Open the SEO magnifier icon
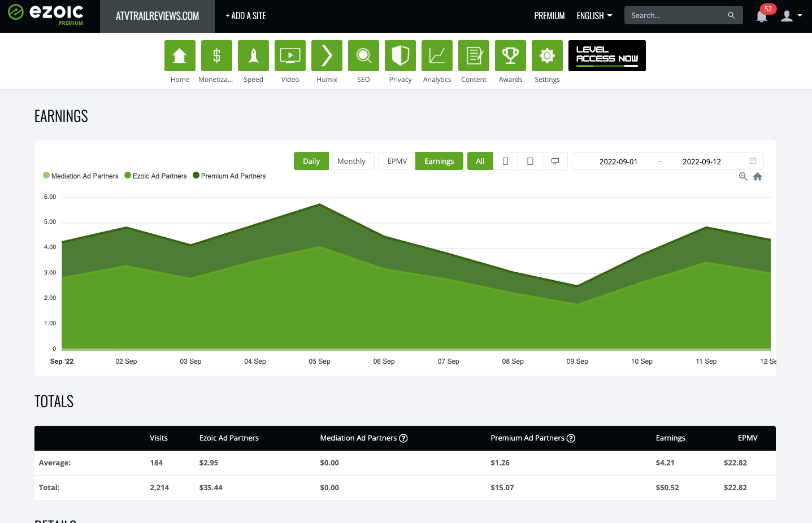 click(363, 55)
